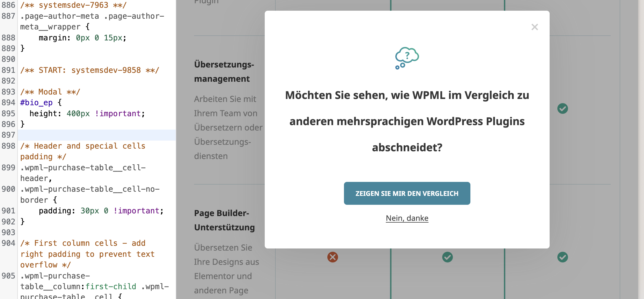Click 'Header and special cells padding' comment
Viewport: 644px width, 299px height.
coord(83,151)
